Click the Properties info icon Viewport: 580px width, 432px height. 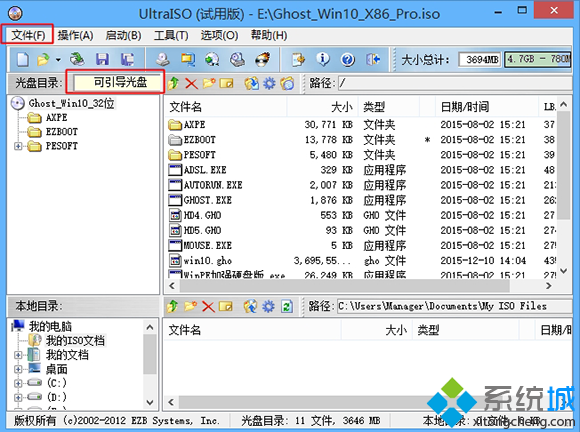click(323, 59)
